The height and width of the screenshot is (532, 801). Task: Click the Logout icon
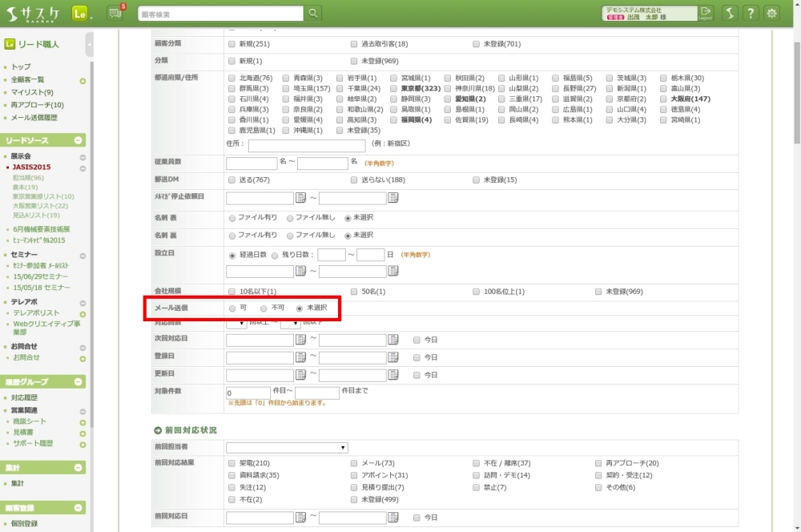click(705, 13)
